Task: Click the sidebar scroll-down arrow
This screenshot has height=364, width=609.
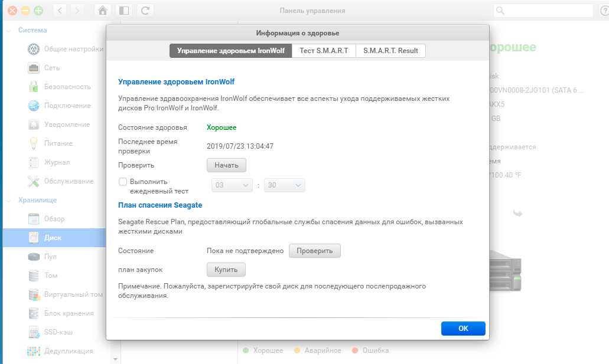Action: [115, 359]
